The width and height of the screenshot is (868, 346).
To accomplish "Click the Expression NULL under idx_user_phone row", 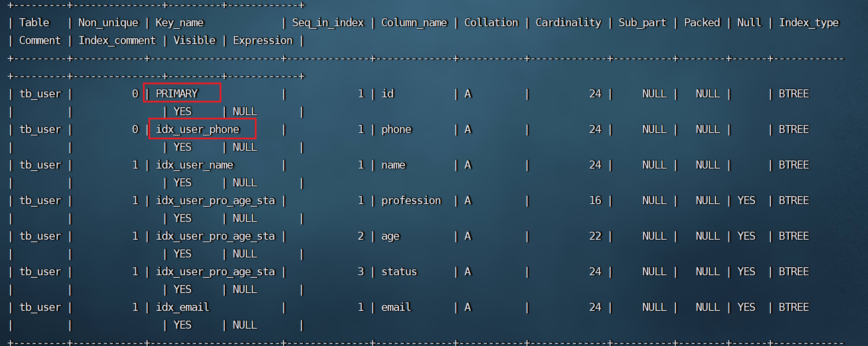I will [x=245, y=147].
